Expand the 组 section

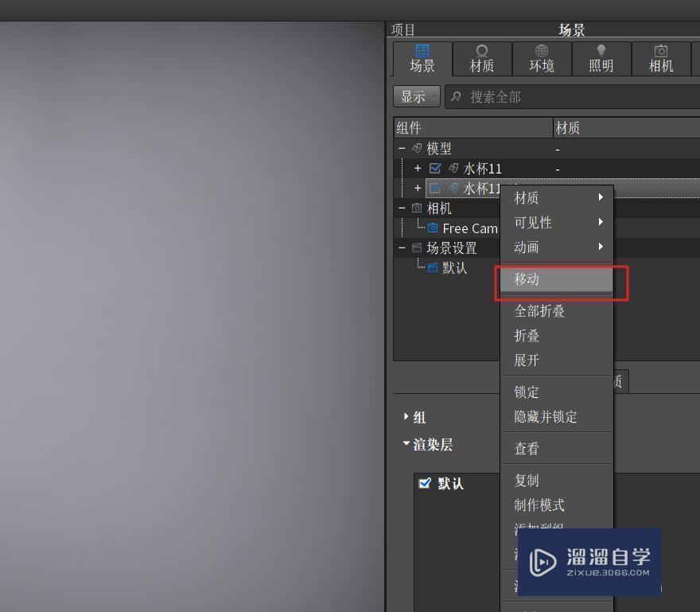(406, 417)
